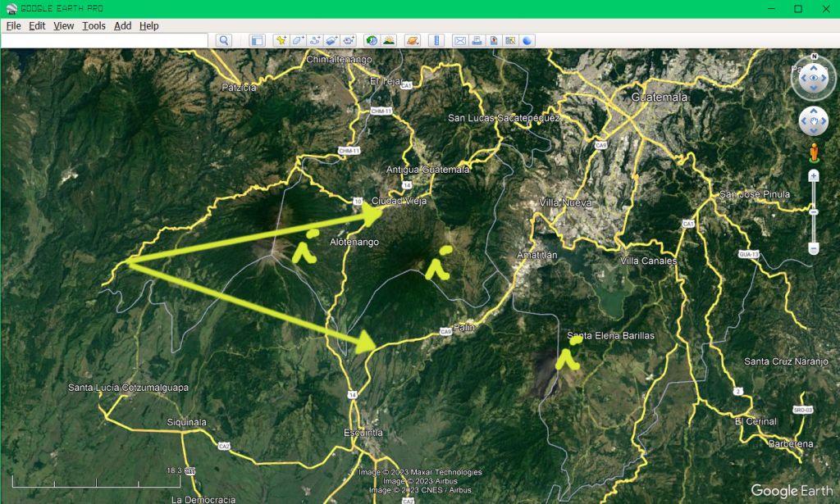This screenshot has height=504, width=840.
Task: Click the Add Image Overlay icon
Action: [331, 40]
